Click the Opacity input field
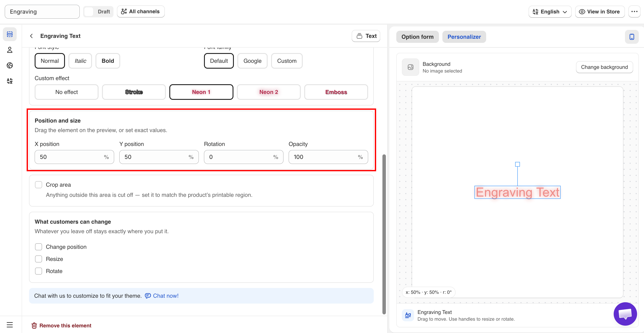Screen dimensions: 644x333 click(x=328, y=157)
